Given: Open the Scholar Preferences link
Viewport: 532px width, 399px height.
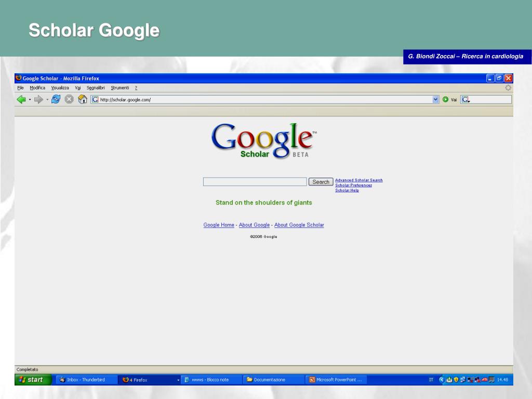Looking at the screenshot, I should (353, 185).
